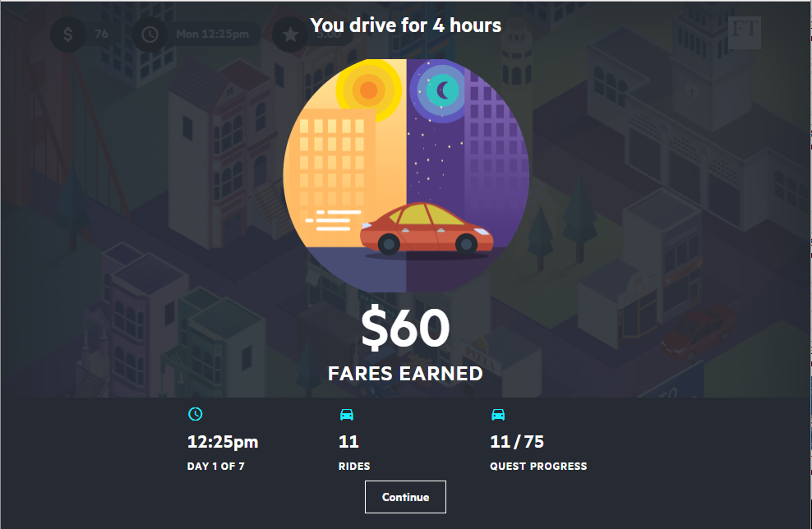Viewport: 812px width, 529px height.
Task: Click the RIDES label
Action: pos(354,467)
